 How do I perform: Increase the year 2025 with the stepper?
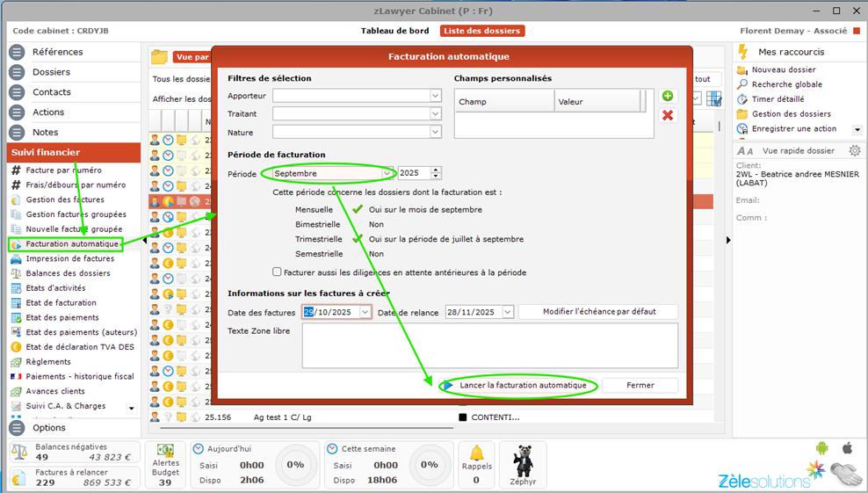click(436, 170)
